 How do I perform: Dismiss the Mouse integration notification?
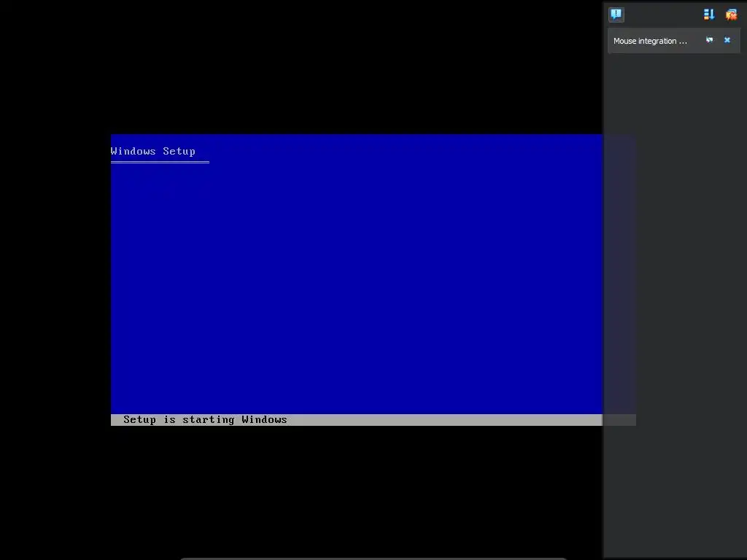[727, 40]
